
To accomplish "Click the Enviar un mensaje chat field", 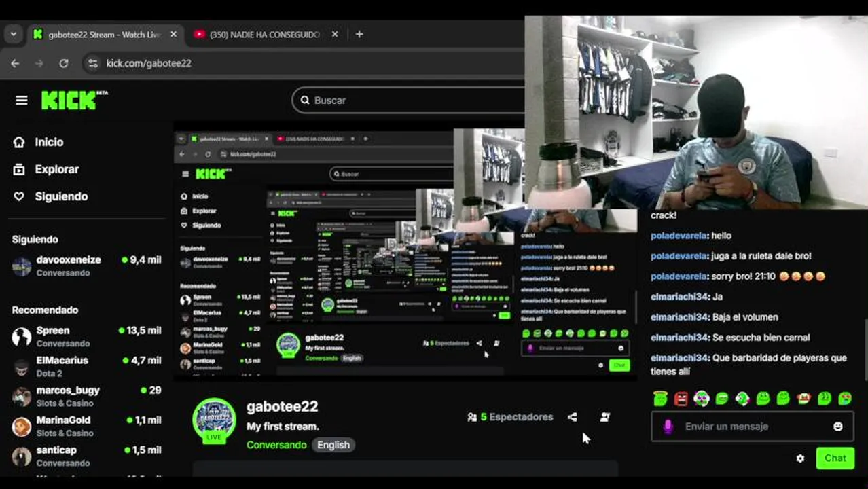I will (x=753, y=427).
